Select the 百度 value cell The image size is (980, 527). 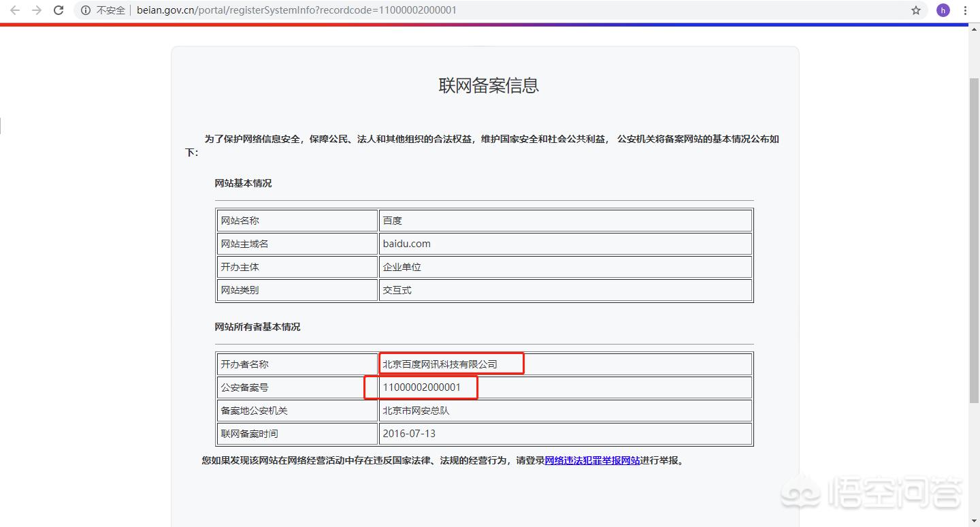[x=566, y=221]
